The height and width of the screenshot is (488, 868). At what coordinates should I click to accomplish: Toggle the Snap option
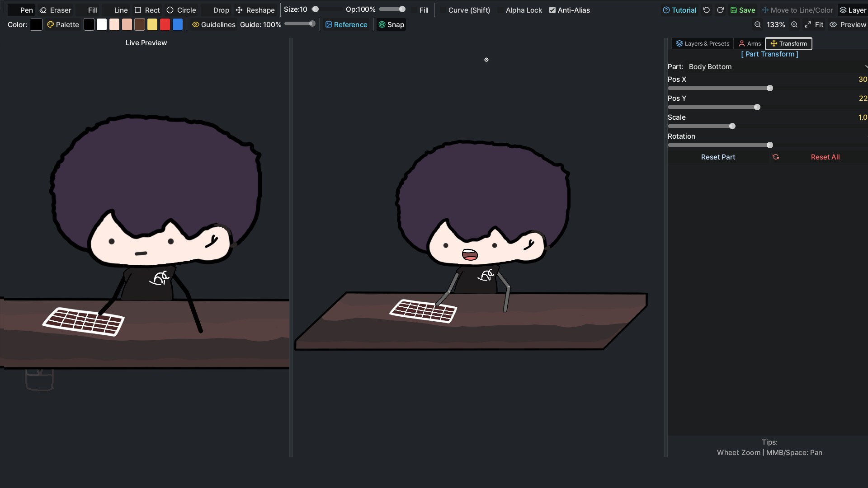[392, 24]
